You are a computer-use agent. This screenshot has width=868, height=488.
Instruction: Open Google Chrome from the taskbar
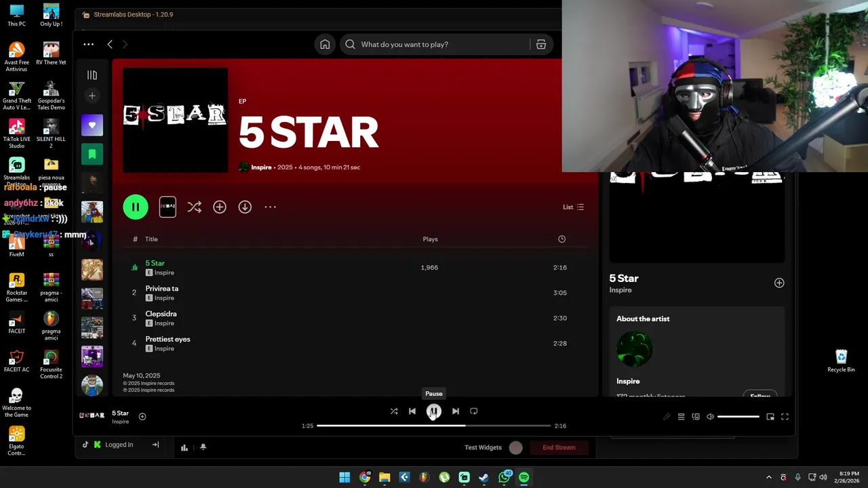click(x=365, y=478)
